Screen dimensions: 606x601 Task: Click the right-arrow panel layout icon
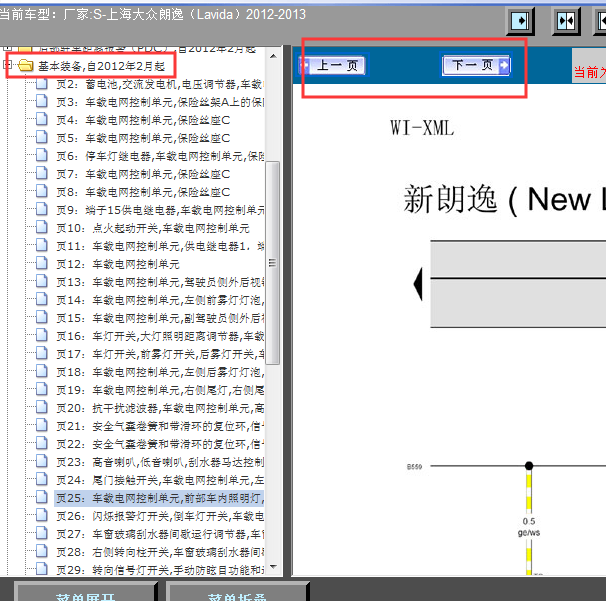point(520,21)
